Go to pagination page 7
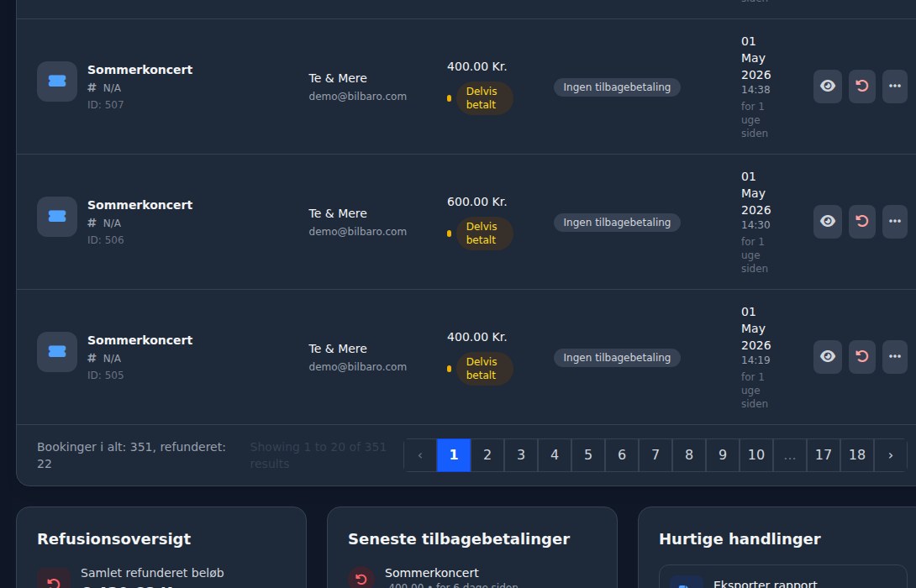 click(x=655, y=455)
